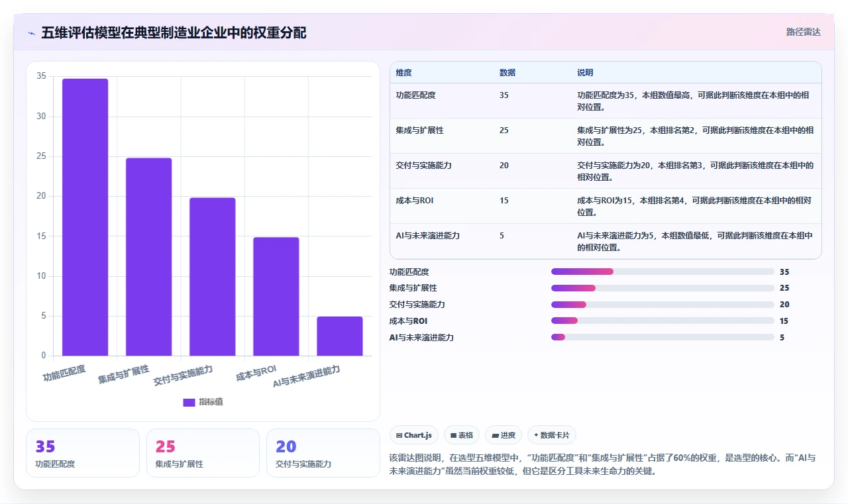Click table data value 20
848x504 pixels.
click(x=504, y=166)
